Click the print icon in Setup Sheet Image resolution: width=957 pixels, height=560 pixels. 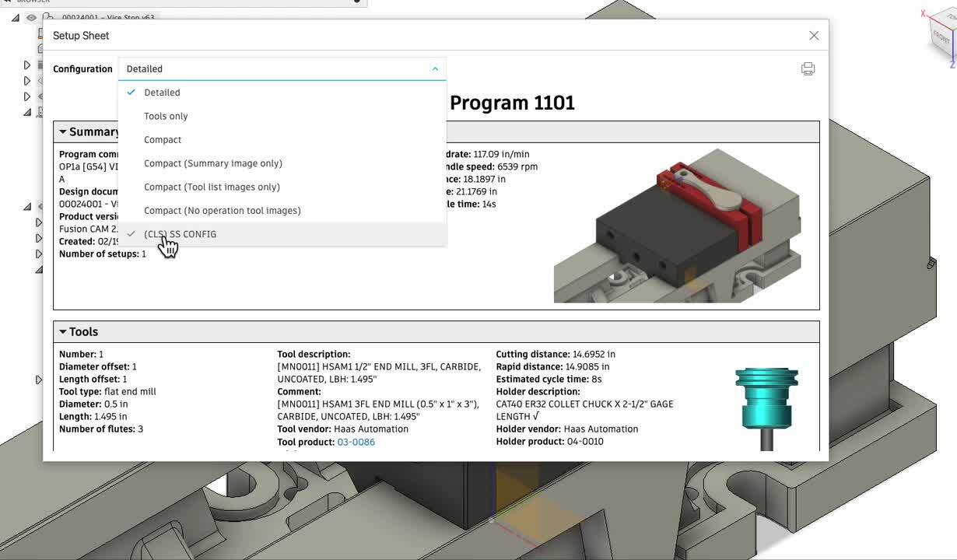808,69
